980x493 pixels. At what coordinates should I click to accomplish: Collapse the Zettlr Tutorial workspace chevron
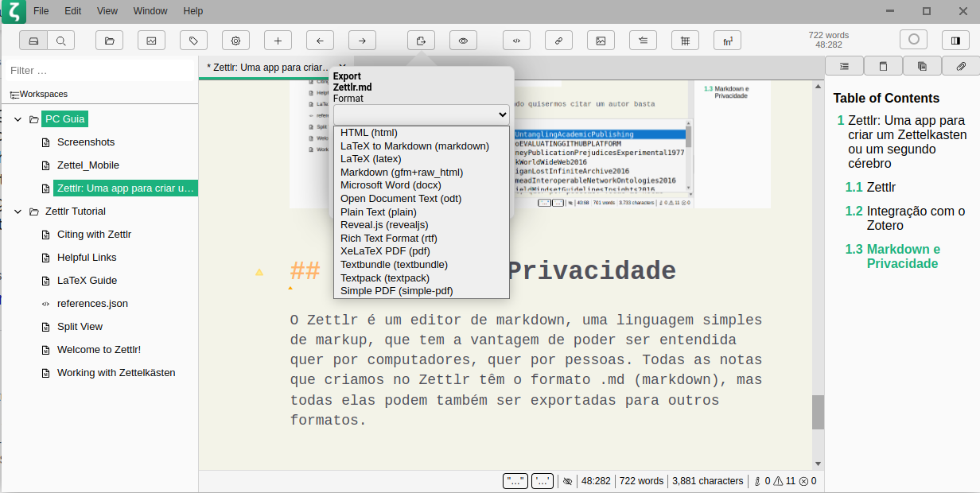(x=17, y=212)
